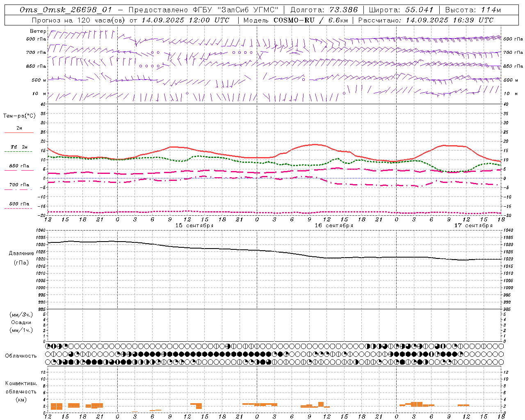The height and width of the screenshot is (420, 525).
Task: Click the solid red 2м legend line
Action: click(19, 132)
